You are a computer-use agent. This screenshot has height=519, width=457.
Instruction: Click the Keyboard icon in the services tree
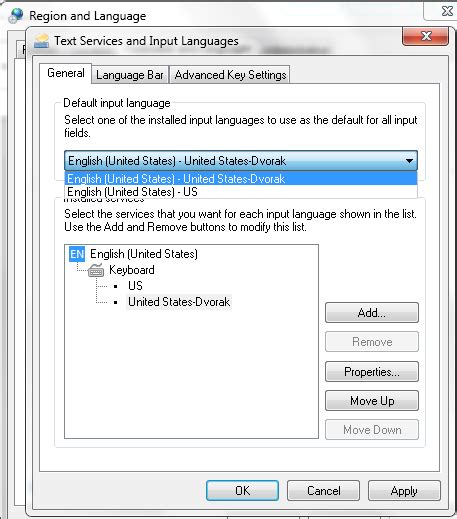click(x=96, y=270)
